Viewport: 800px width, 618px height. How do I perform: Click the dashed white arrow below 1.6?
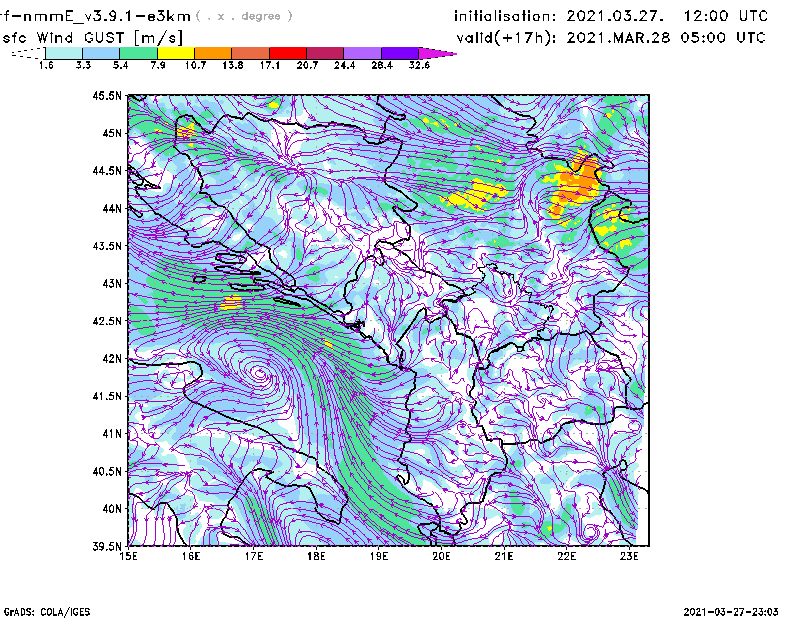[28, 53]
